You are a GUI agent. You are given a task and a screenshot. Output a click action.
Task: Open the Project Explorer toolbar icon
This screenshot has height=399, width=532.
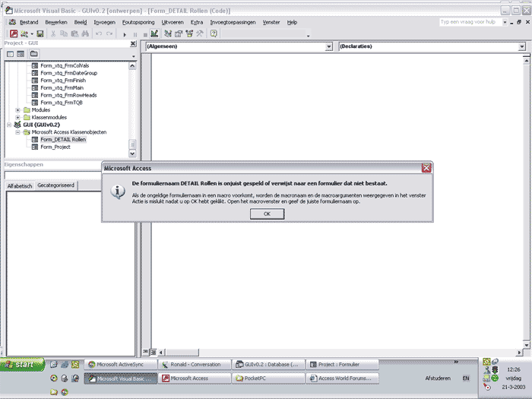[168, 33]
